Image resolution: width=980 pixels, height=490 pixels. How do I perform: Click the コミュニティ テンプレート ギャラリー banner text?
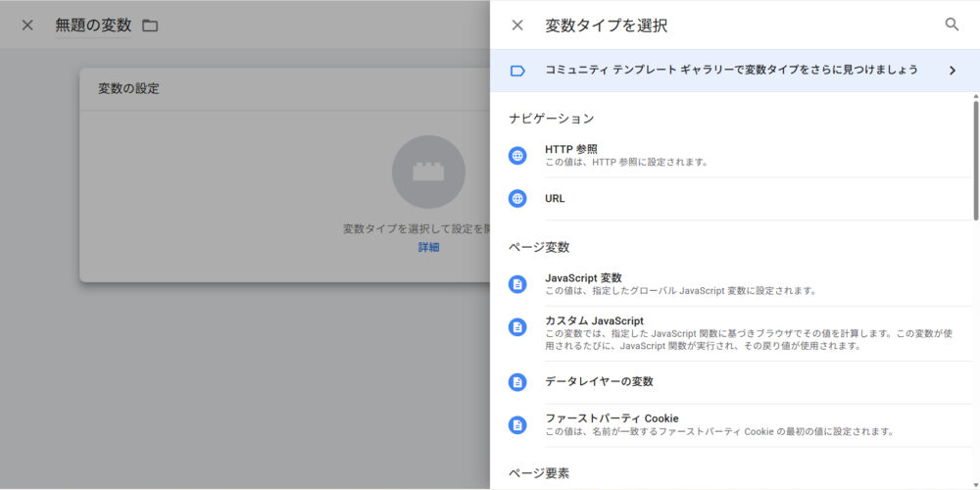coord(731,70)
